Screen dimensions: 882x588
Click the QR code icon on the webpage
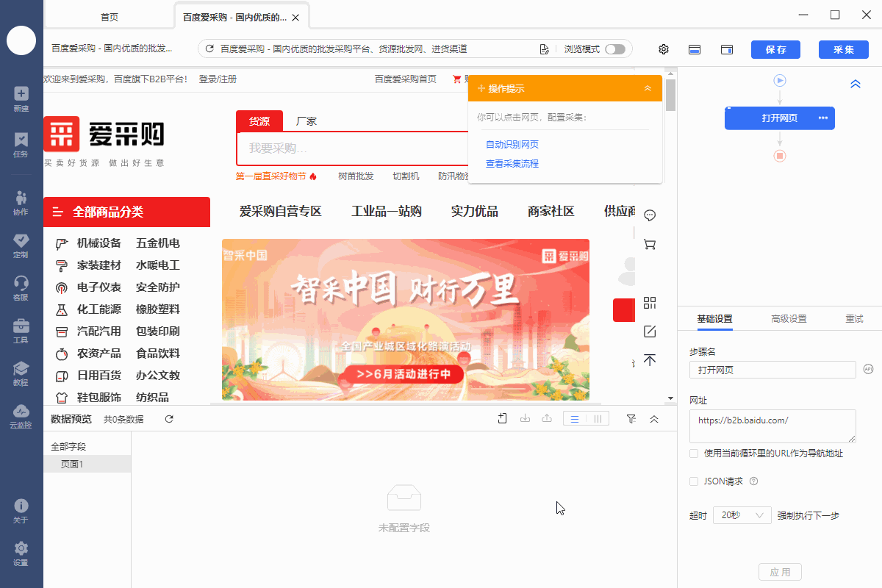click(x=650, y=303)
